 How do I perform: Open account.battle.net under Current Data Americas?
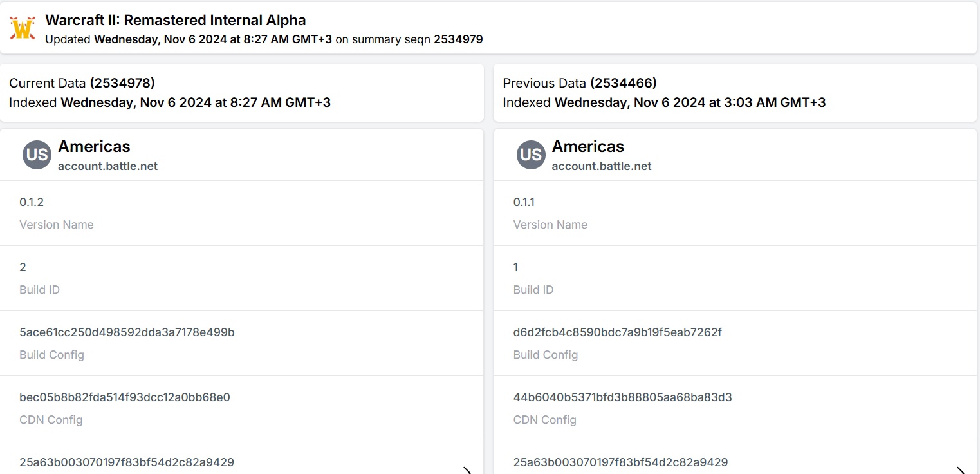107,166
